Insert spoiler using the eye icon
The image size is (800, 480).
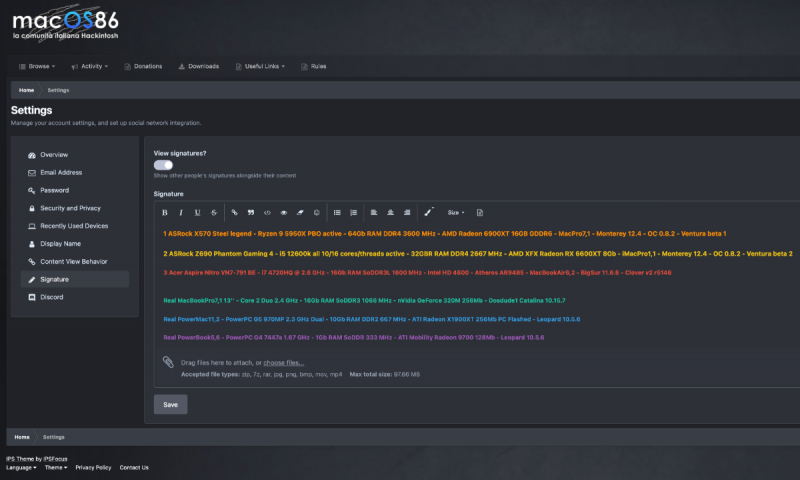pyautogui.click(x=284, y=213)
